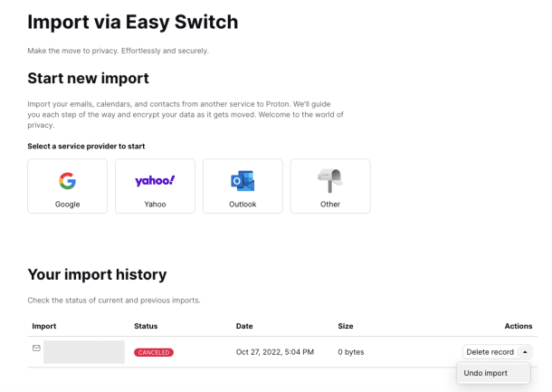Click the envelope icon in import row
The height and width of the screenshot is (392, 552).
[x=36, y=348]
